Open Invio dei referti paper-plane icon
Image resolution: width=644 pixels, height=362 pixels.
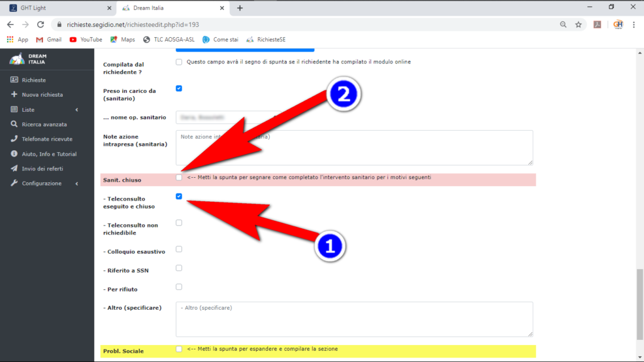(x=14, y=168)
